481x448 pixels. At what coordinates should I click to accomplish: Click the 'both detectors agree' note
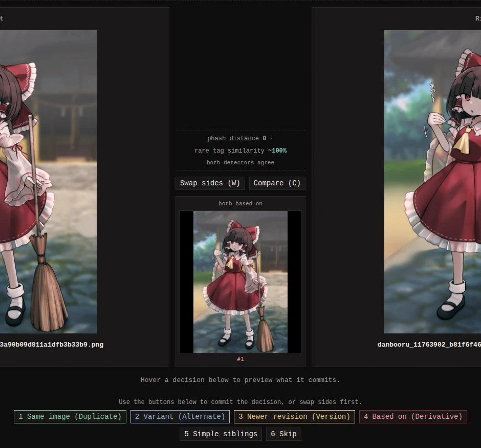click(x=240, y=163)
